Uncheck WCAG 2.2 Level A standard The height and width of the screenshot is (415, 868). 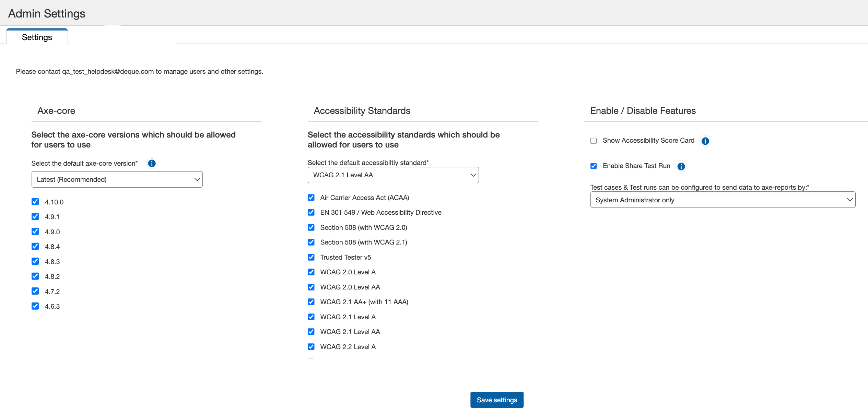[311, 347]
